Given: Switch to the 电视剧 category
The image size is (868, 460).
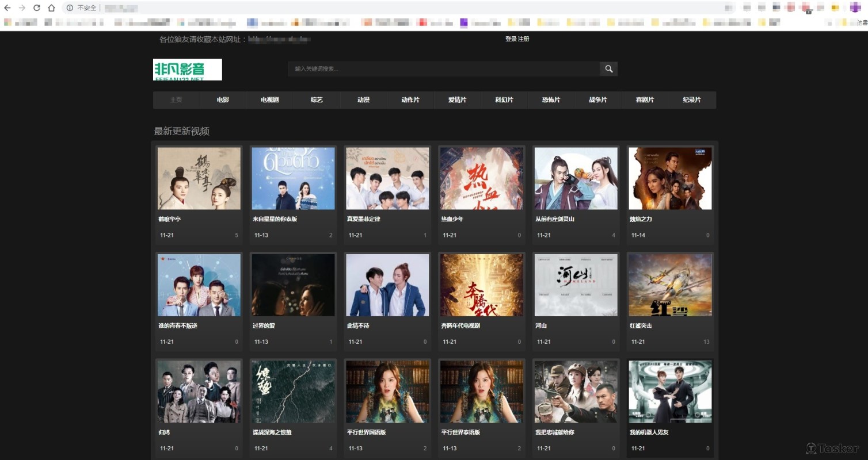Looking at the screenshot, I should (269, 100).
